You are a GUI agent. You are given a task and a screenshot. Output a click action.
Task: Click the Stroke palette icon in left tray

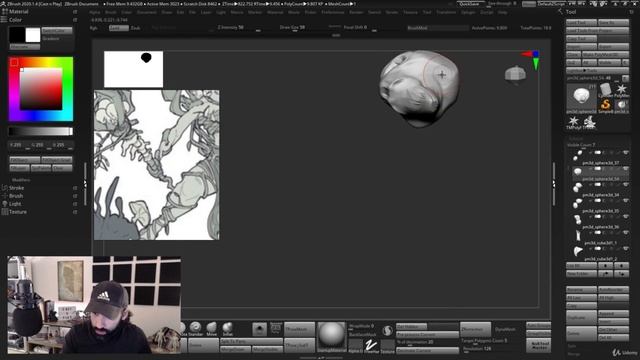click(5, 188)
